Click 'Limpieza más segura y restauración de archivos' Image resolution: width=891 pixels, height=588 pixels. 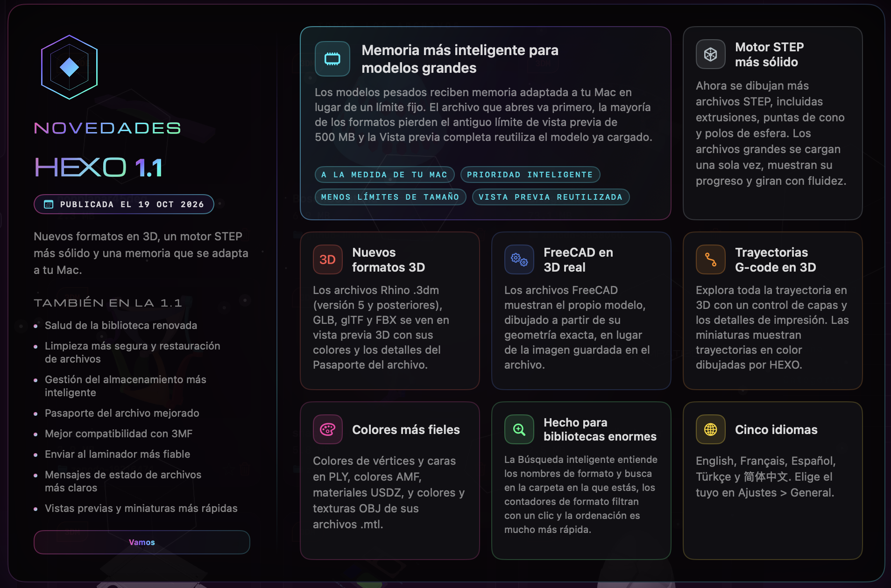133,352
